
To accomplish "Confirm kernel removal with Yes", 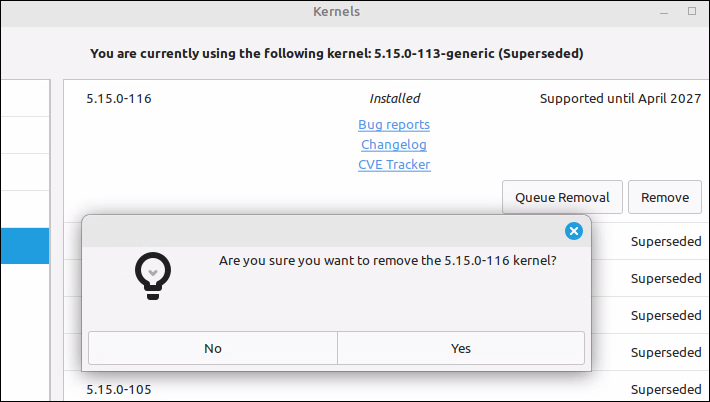I will [x=461, y=348].
